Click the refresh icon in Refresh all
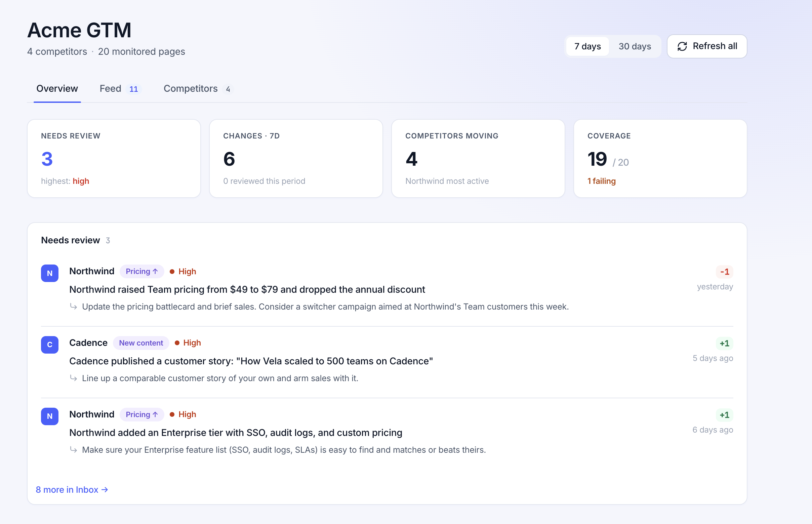The height and width of the screenshot is (524, 812). [x=682, y=46]
